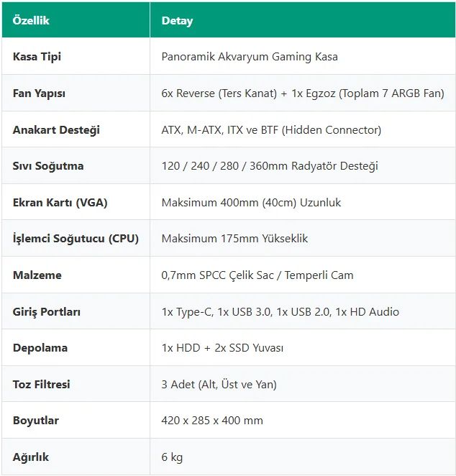This screenshot has width=456, height=476.
Task: Select the Fan Yapısı row label
Action: pos(39,93)
